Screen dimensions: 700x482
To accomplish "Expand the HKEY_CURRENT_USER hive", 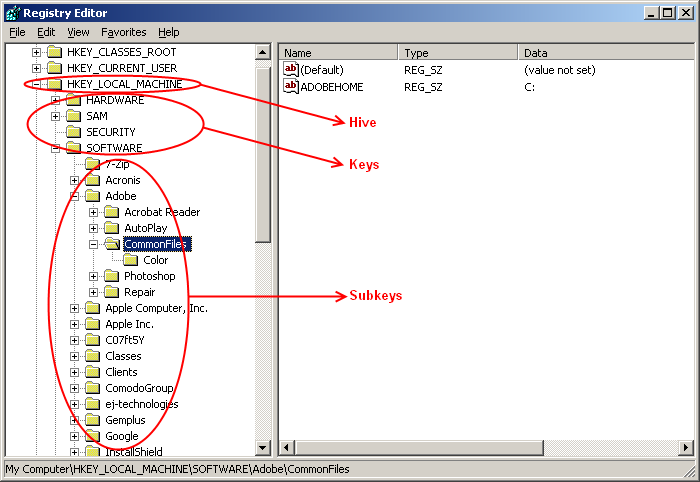I will 37,68.
